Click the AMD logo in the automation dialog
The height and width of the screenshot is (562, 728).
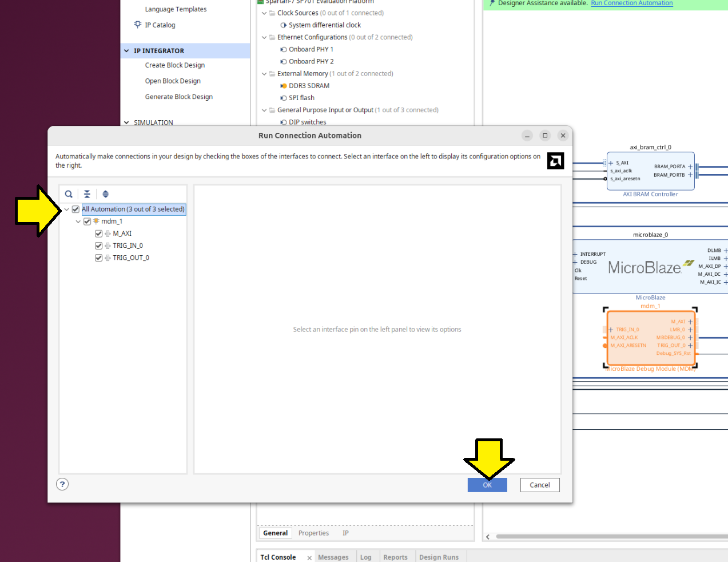(x=555, y=161)
